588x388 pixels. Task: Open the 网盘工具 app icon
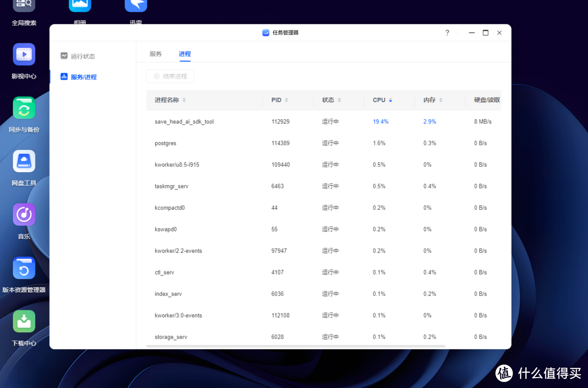[x=24, y=162]
